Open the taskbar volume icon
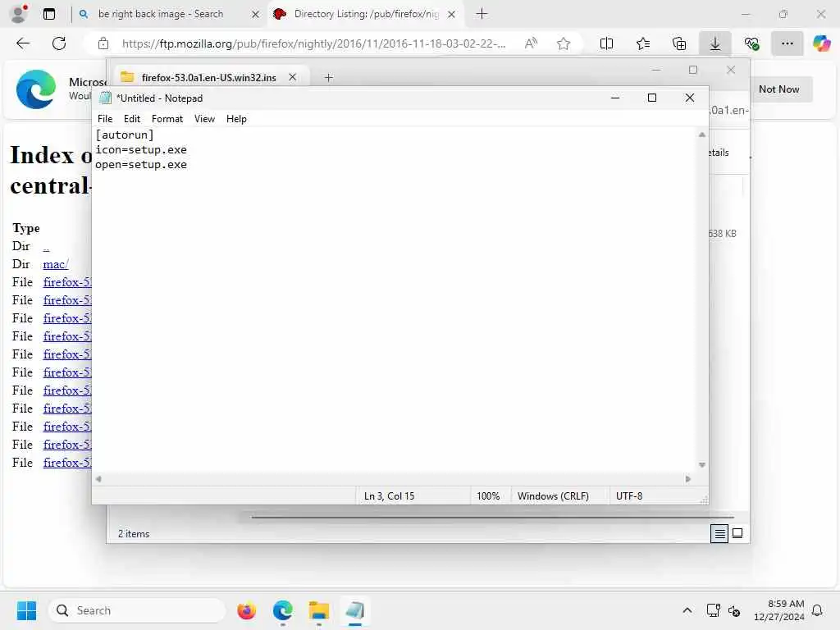 734,611
